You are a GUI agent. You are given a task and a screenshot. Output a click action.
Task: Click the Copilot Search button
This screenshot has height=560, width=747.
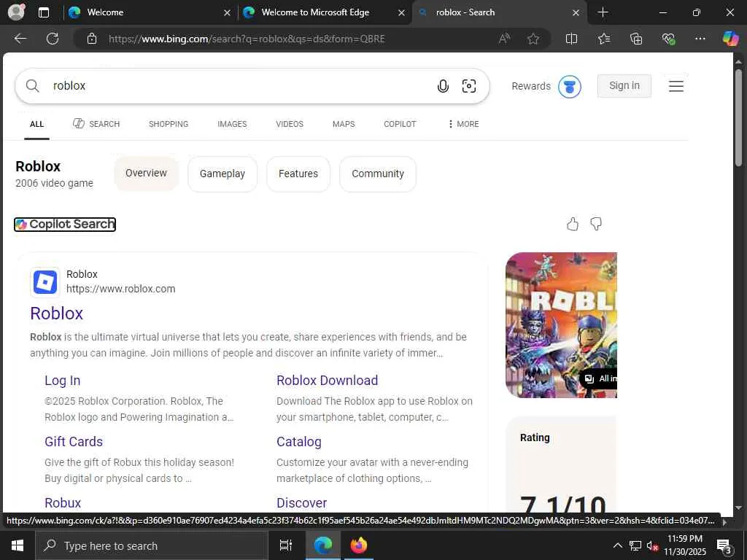65,225
